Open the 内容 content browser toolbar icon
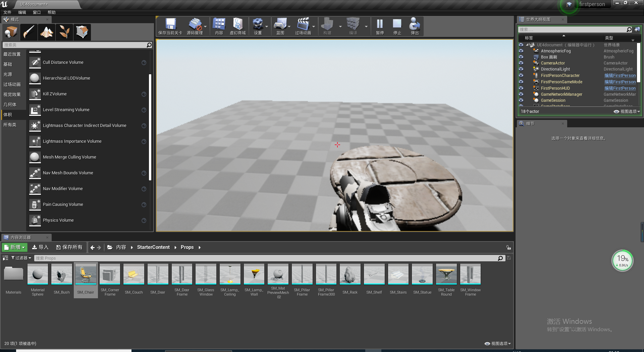644x352 pixels. click(x=219, y=26)
